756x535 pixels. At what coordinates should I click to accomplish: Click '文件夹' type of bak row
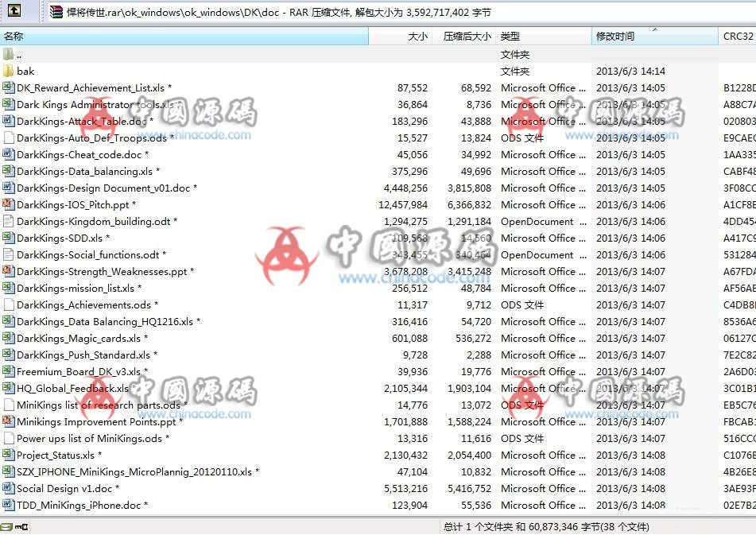(515, 72)
